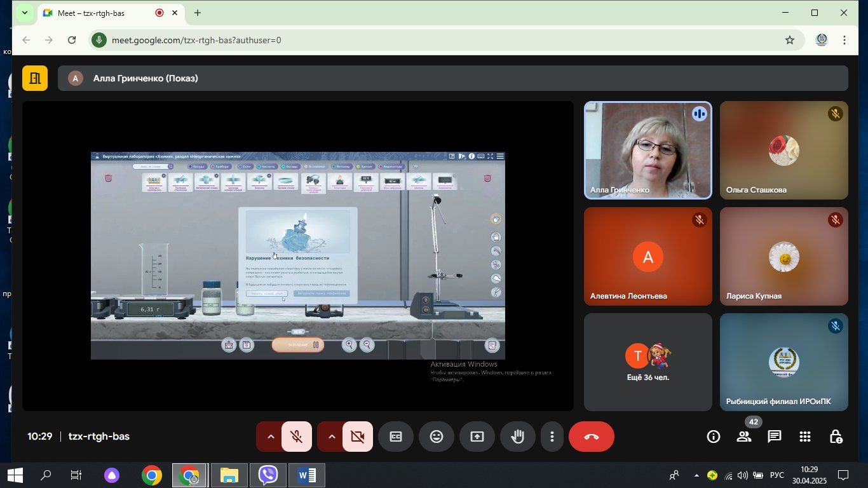868x488 pixels.
Task: Zoom out with the lab magnifier minus
Action: (x=367, y=345)
